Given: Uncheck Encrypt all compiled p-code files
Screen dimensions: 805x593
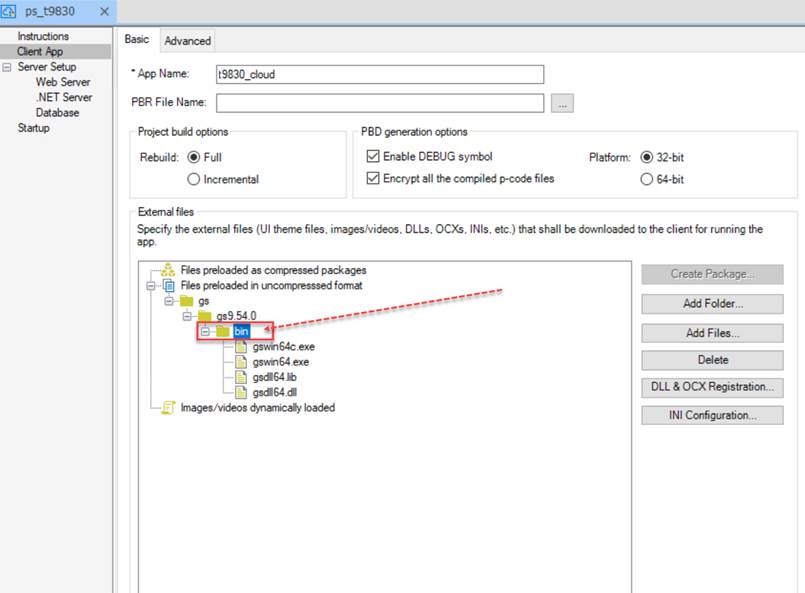Looking at the screenshot, I should pyautogui.click(x=374, y=179).
